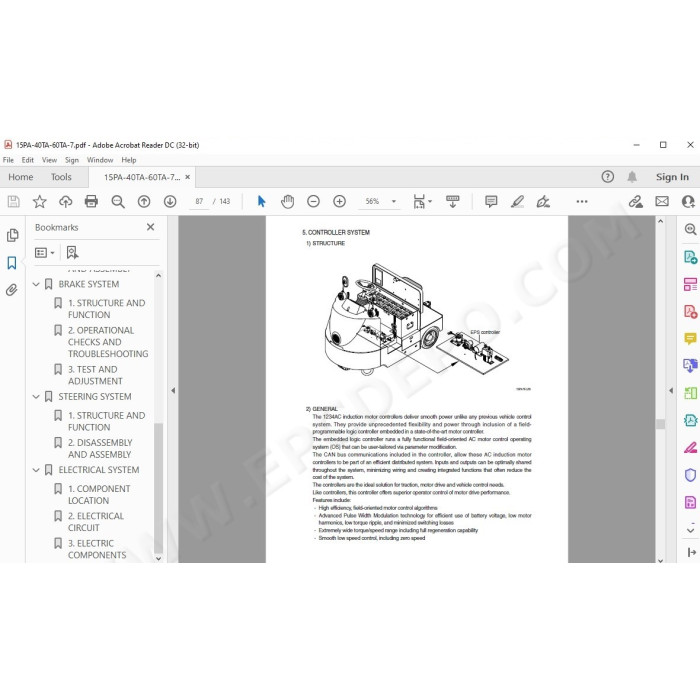Switch to the Home tab
Screen dimensions: 700x700
click(21, 177)
